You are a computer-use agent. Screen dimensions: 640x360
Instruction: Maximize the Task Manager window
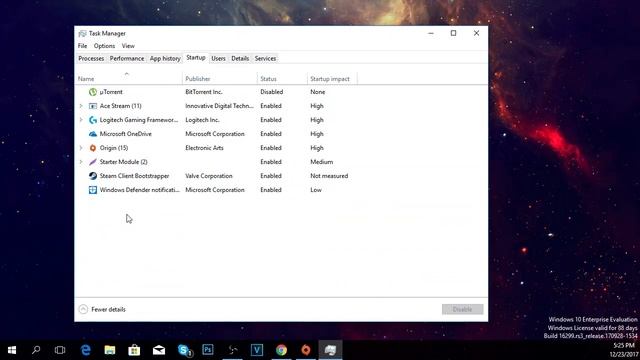tap(453, 33)
